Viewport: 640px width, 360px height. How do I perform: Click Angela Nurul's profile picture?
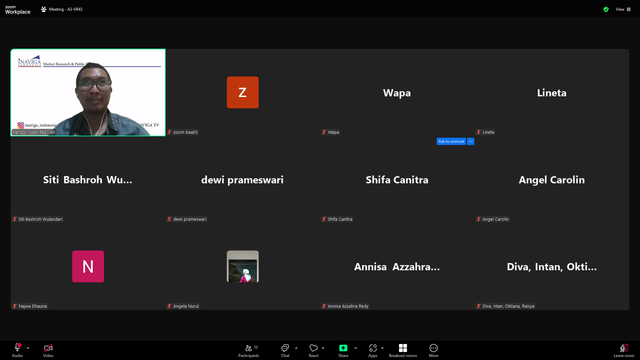pyautogui.click(x=242, y=266)
